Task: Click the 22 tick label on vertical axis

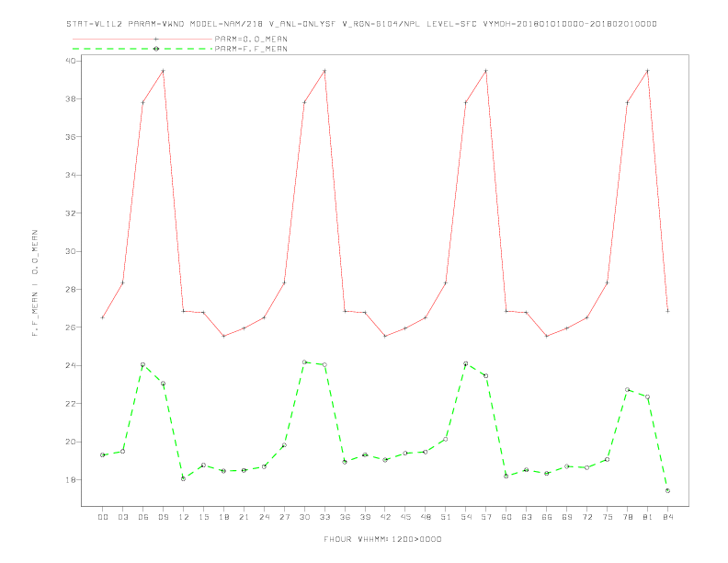Action: click(x=72, y=404)
